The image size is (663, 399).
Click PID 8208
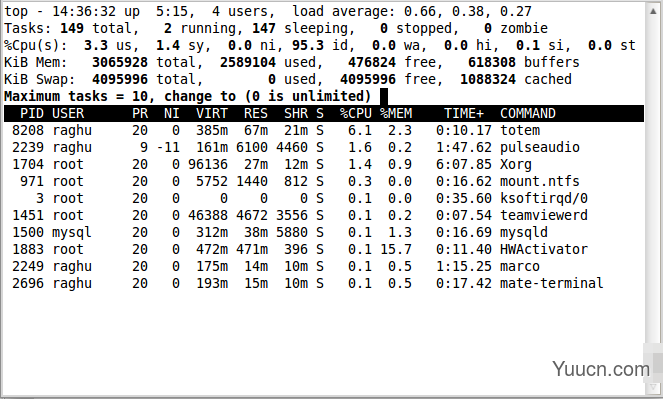tap(28, 130)
